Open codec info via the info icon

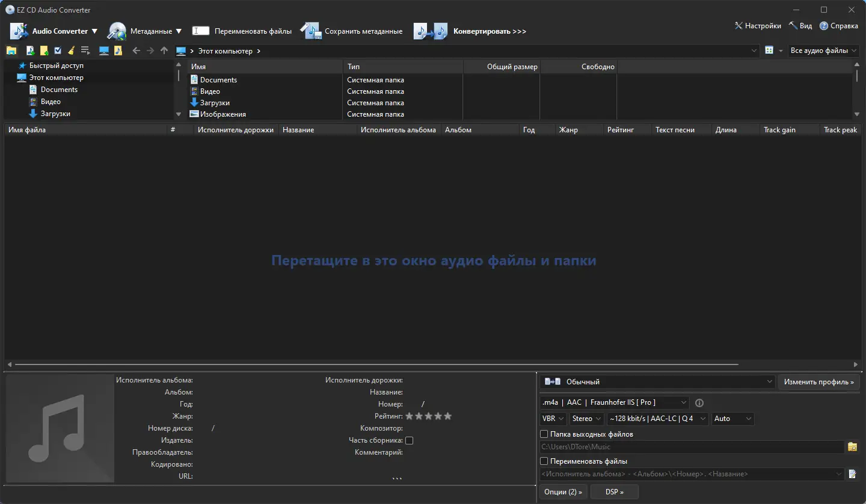click(x=699, y=403)
